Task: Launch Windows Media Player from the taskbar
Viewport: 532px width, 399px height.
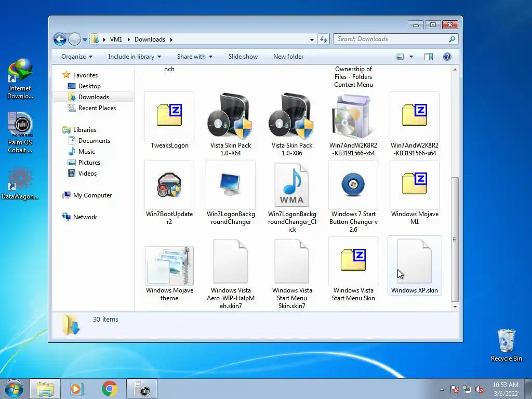Action: pos(76,389)
